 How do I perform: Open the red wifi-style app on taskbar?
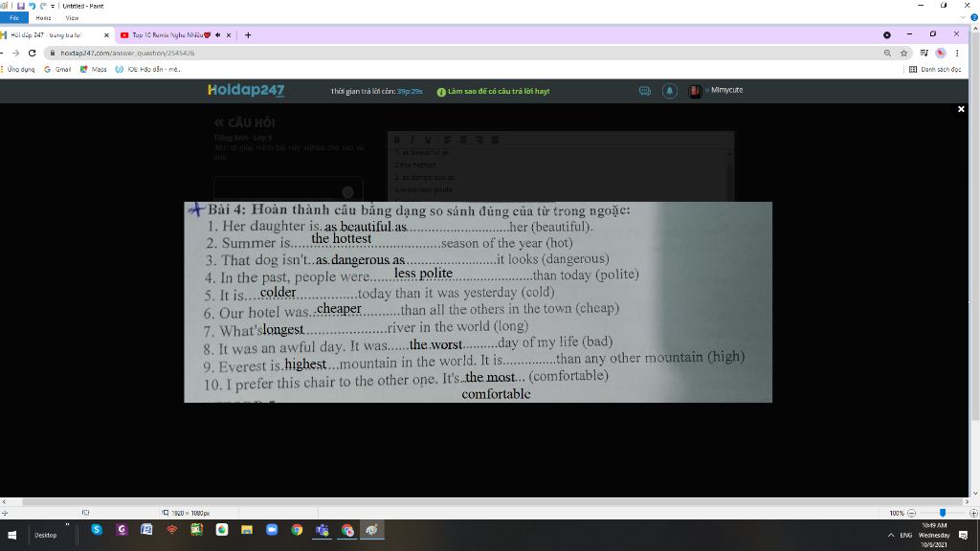pos(172,530)
